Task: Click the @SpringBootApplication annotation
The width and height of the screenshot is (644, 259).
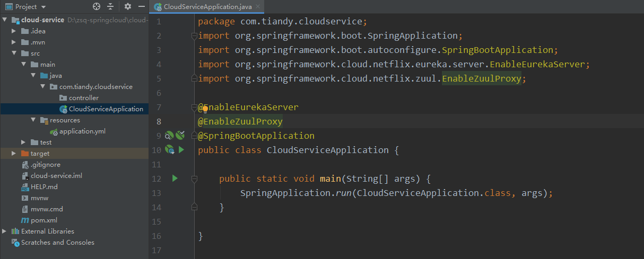Action: tap(256, 136)
